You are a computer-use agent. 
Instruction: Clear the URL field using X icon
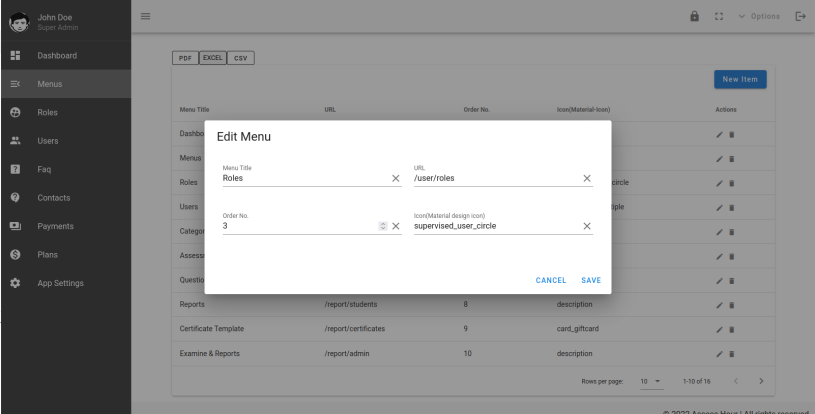click(587, 178)
